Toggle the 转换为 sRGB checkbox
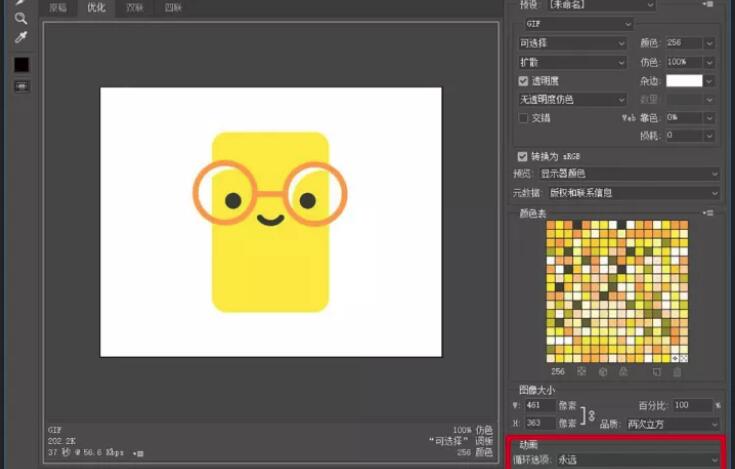This screenshot has height=469, width=735. pyautogui.click(x=523, y=156)
